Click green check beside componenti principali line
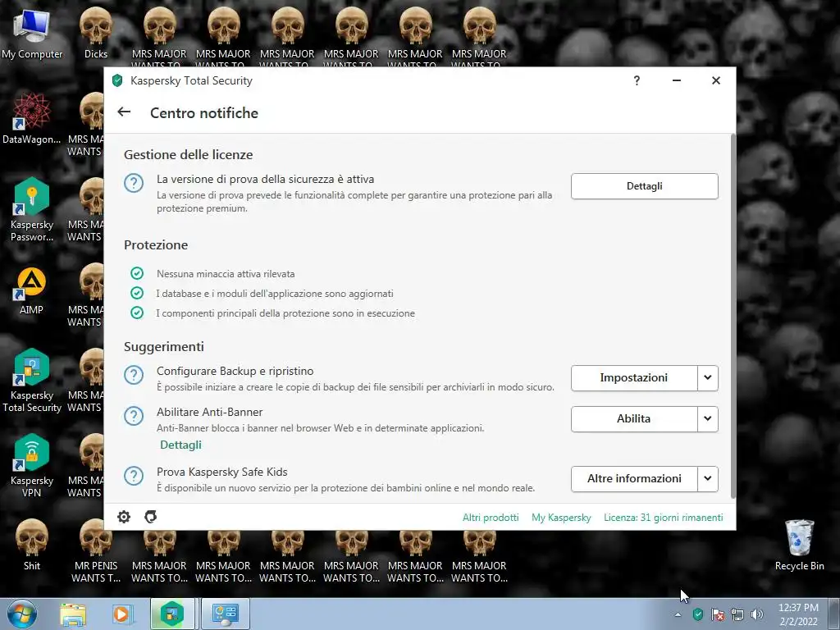The width and height of the screenshot is (840, 630). pos(137,313)
